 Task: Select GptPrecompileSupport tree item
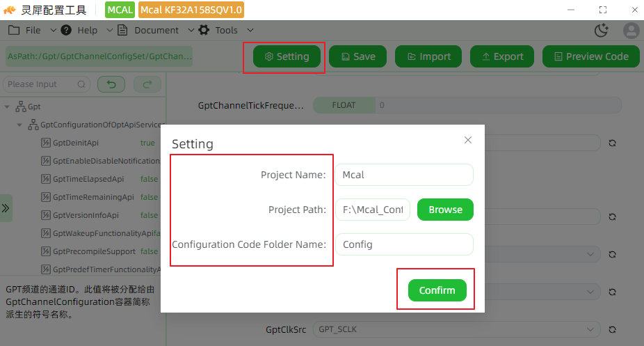pos(94,251)
